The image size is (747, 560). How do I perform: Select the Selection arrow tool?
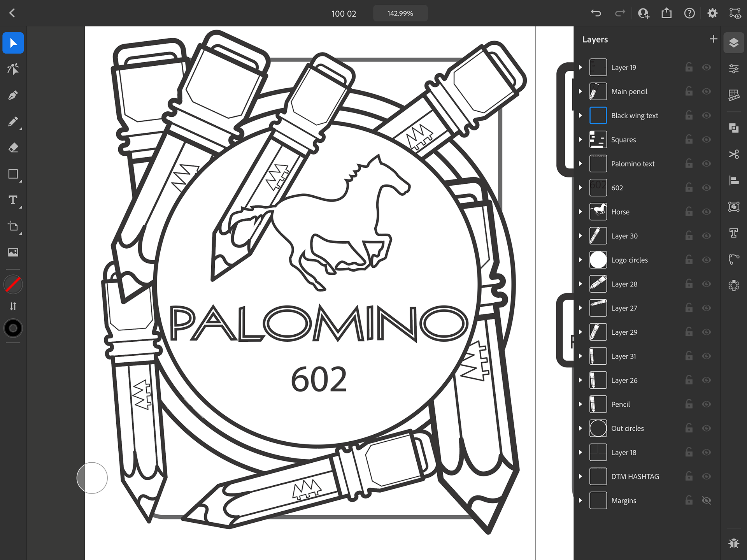13,43
